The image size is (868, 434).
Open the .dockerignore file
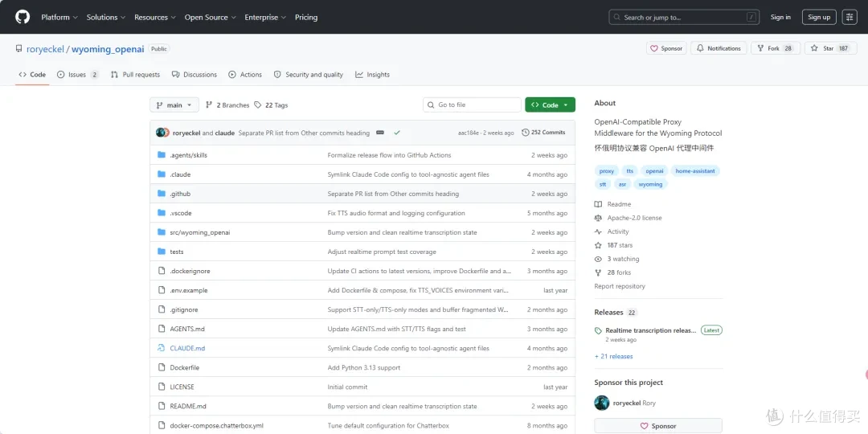(190, 272)
